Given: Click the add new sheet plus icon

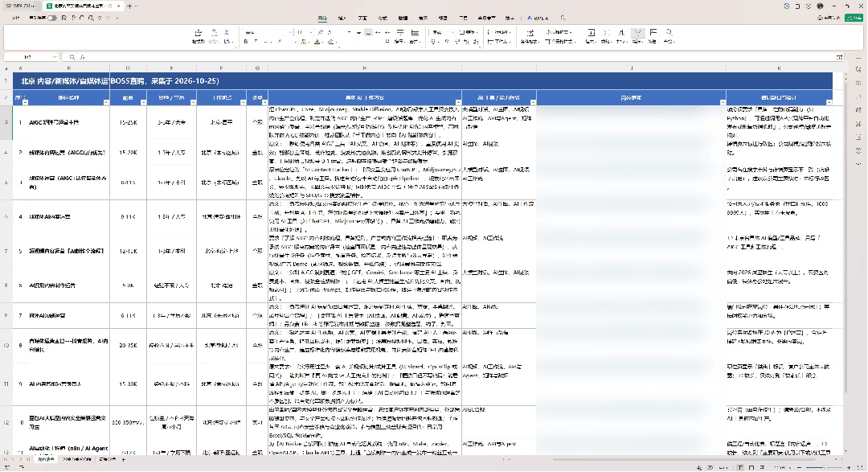Looking at the screenshot, I should [x=124, y=459].
